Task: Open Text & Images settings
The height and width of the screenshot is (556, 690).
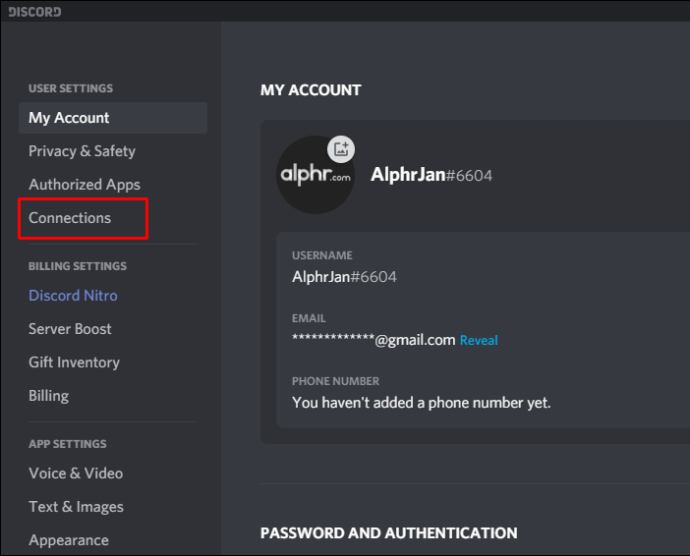Action: pyautogui.click(x=76, y=507)
